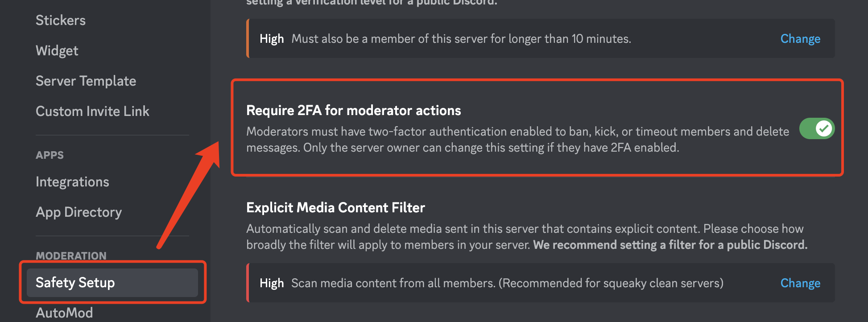Click the APPS section header
The width and height of the screenshot is (868, 322).
(50, 155)
